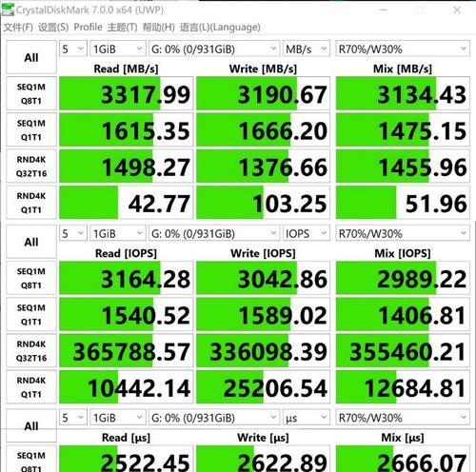This screenshot has width=476, height=472.
Task: Select the 12684.81 mix IOPS result
Action: pos(403,387)
